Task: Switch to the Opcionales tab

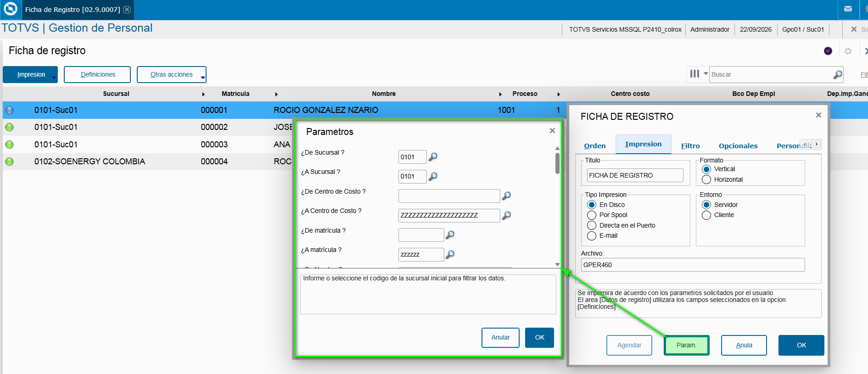Action: (x=738, y=146)
